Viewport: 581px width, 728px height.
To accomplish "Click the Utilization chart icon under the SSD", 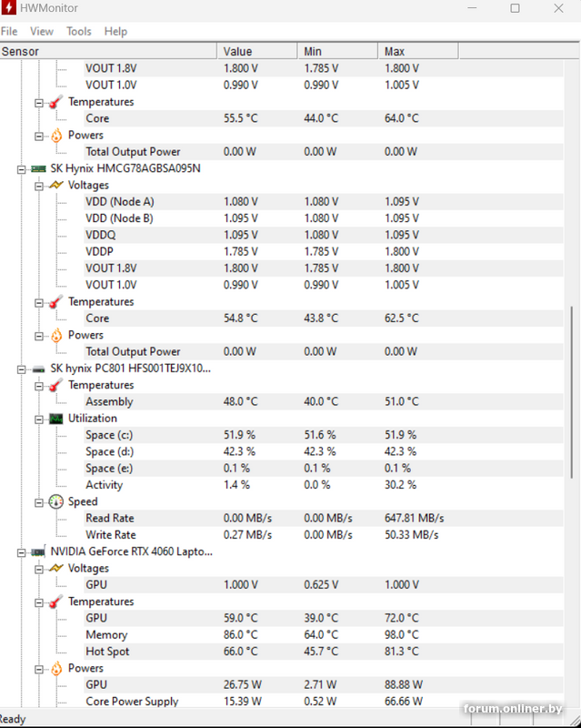I will (55, 419).
